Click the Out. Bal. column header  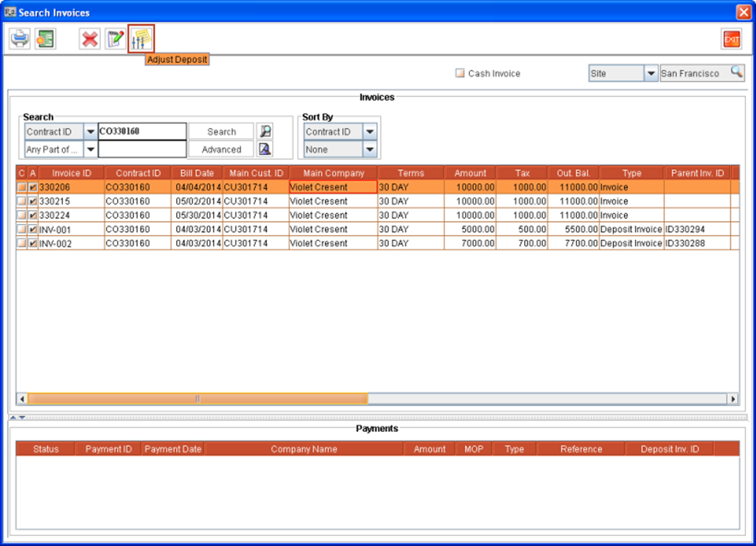pos(573,173)
